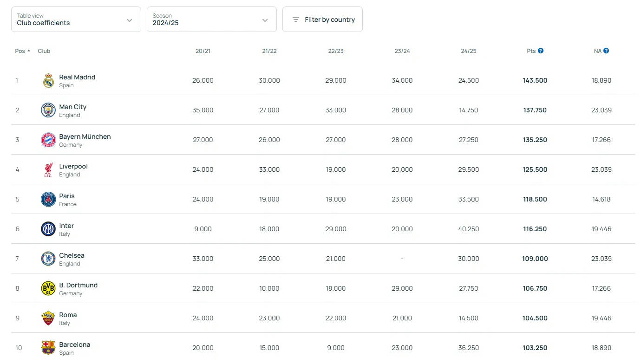Click the Real Madrid club crest
Image resolution: width=641 pixels, height=364 pixels.
48,80
